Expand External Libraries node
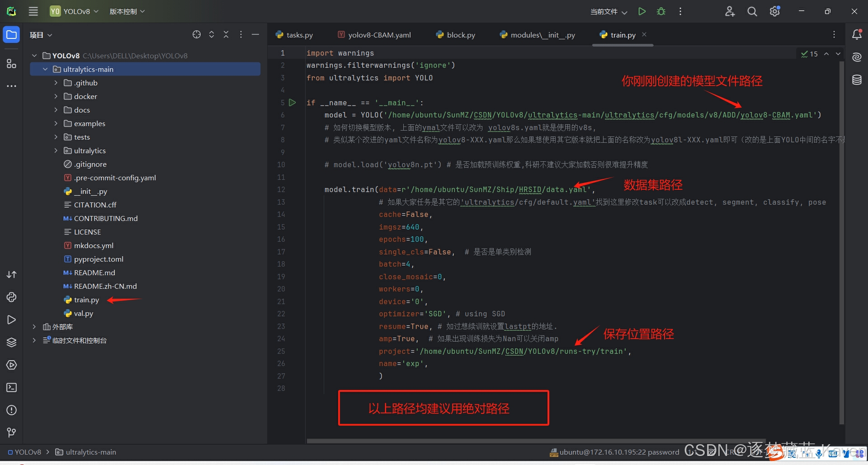This screenshot has width=868, height=465. 34,327
